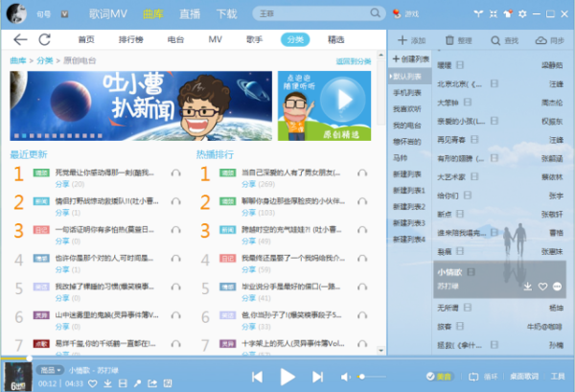Viewport: 575px width, 392px height.
Task: Skip to next track
Action: (x=317, y=377)
